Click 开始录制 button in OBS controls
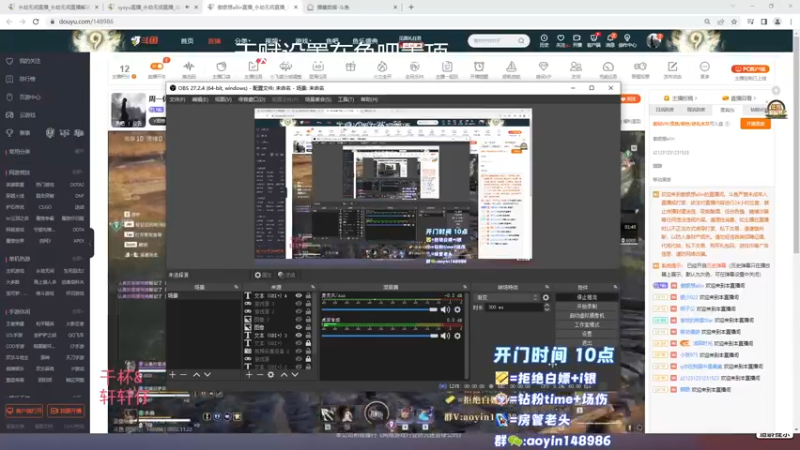 [x=587, y=306]
